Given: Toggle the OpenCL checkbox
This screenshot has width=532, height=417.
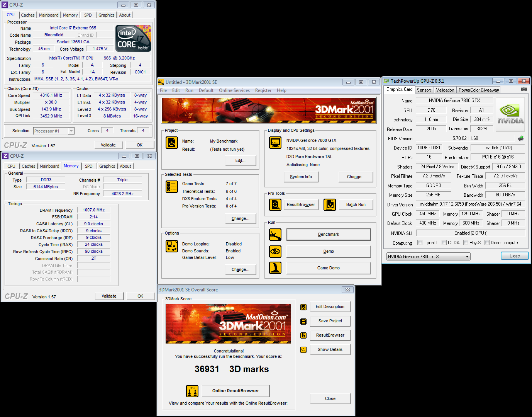Looking at the screenshot, I should point(420,243).
